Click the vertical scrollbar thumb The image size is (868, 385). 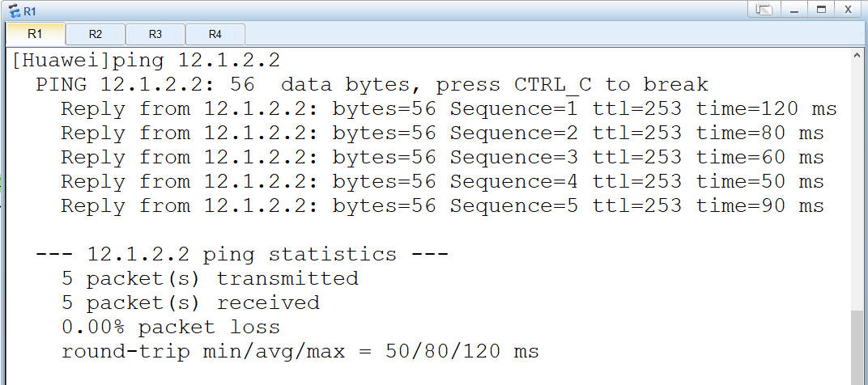point(857,347)
